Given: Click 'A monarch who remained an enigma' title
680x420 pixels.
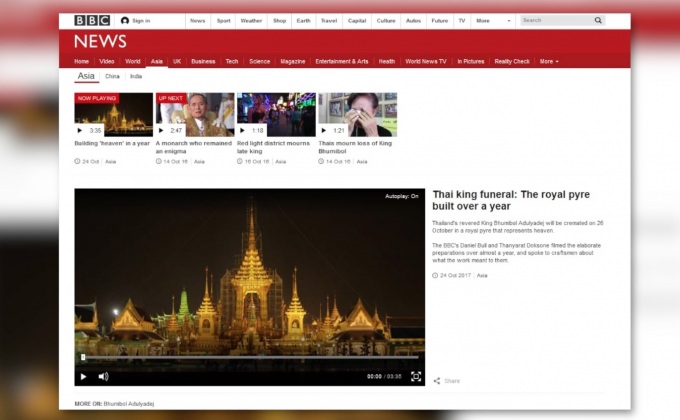Looking at the screenshot, I should click(193, 147).
